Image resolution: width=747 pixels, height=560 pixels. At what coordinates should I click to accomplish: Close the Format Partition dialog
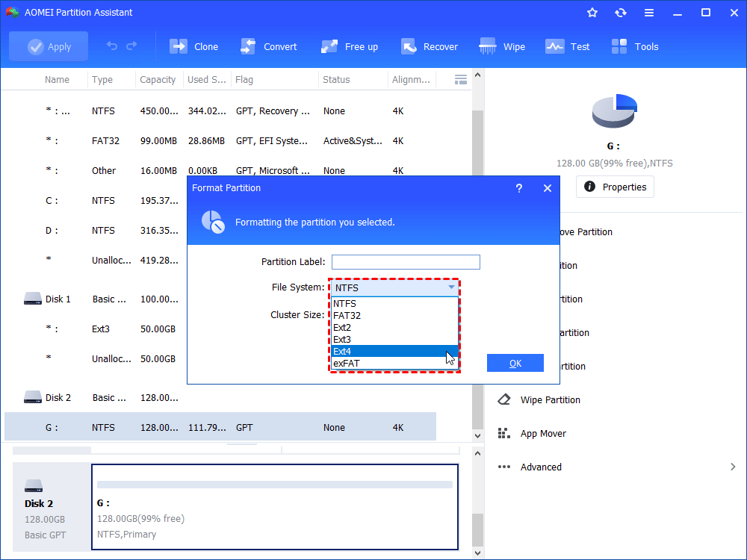click(548, 188)
